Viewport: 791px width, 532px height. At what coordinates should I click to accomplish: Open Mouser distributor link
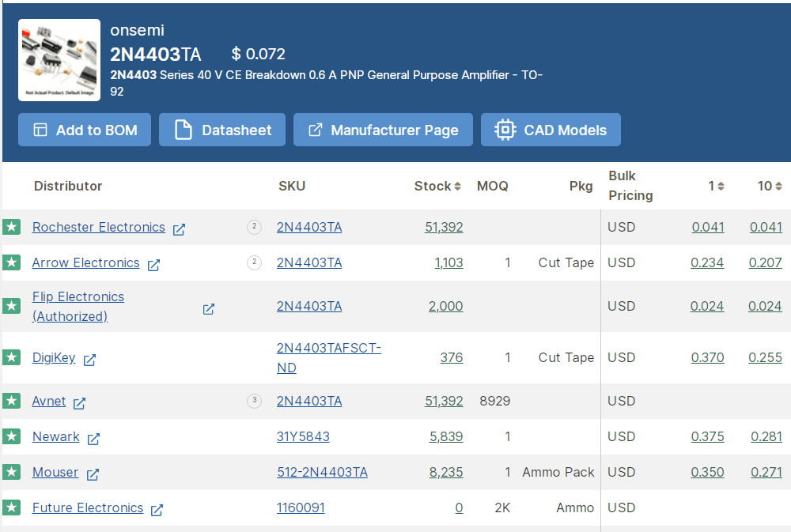[55, 472]
